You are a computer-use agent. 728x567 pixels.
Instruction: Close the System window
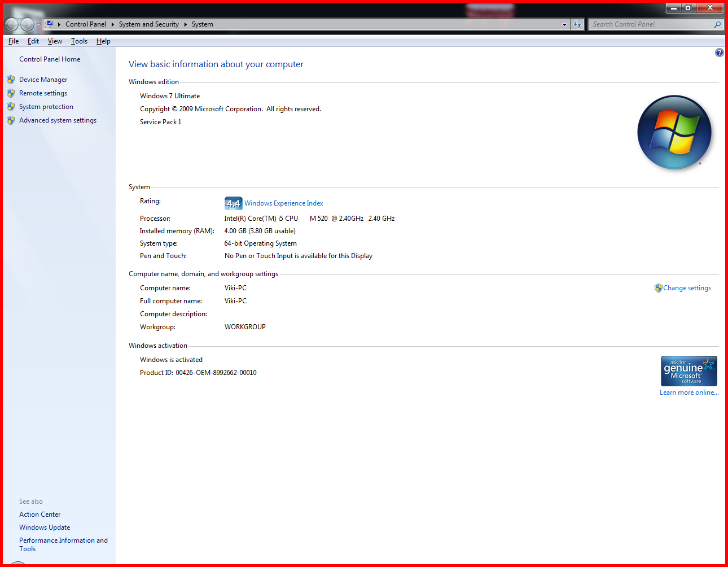pyautogui.click(x=710, y=7)
